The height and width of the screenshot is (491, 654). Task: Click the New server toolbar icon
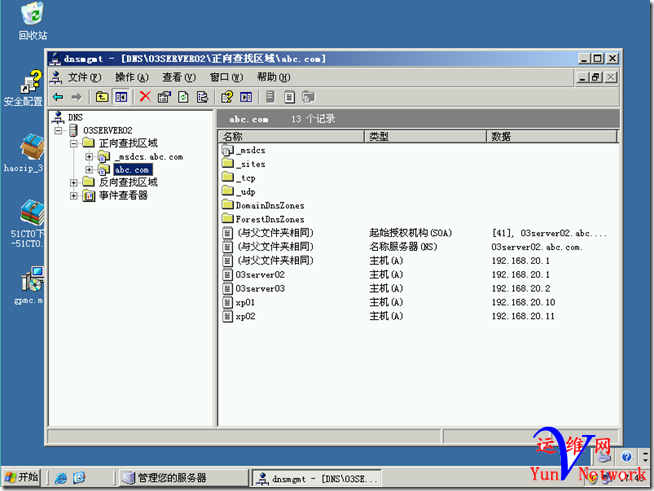point(270,97)
